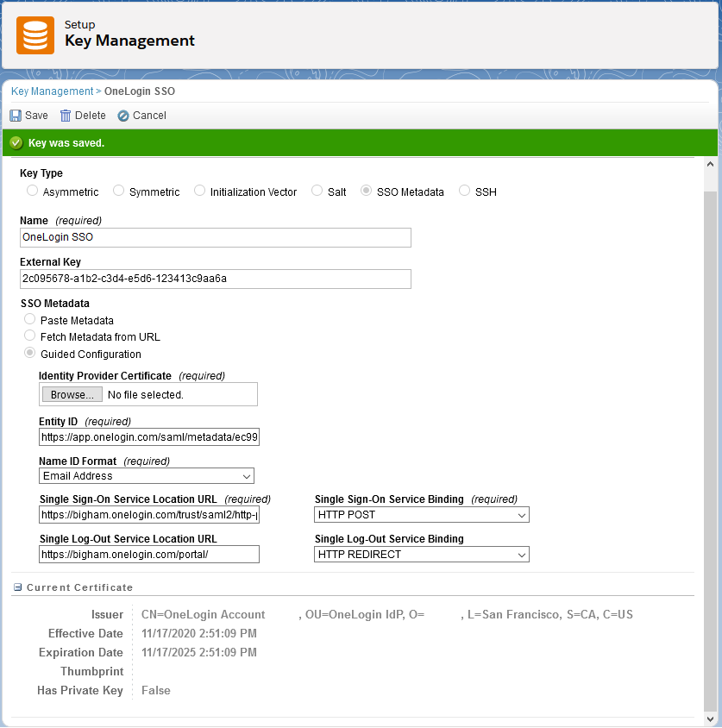Image resolution: width=722 pixels, height=728 pixels.
Task: Choose the Paste Metadata option
Action: pyautogui.click(x=30, y=319)
